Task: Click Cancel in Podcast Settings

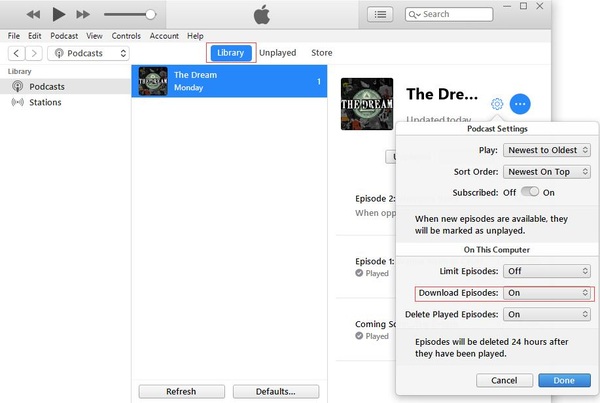Action: (x=504, y=380)
